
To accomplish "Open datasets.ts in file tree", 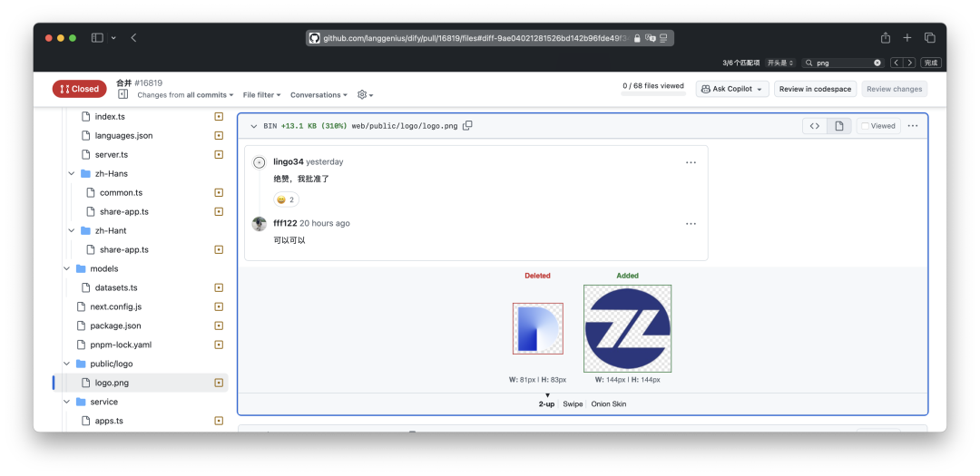I will (116, 288).
